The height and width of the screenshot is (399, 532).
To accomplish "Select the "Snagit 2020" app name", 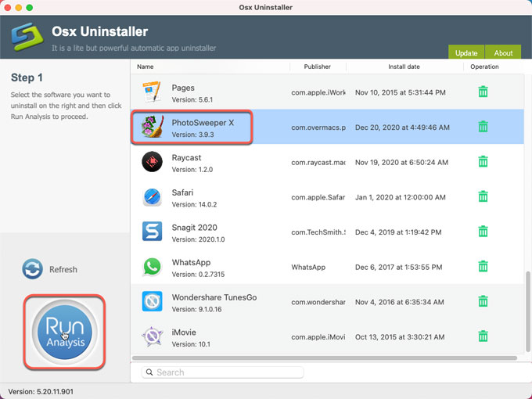I will click(x=194, y=228).
